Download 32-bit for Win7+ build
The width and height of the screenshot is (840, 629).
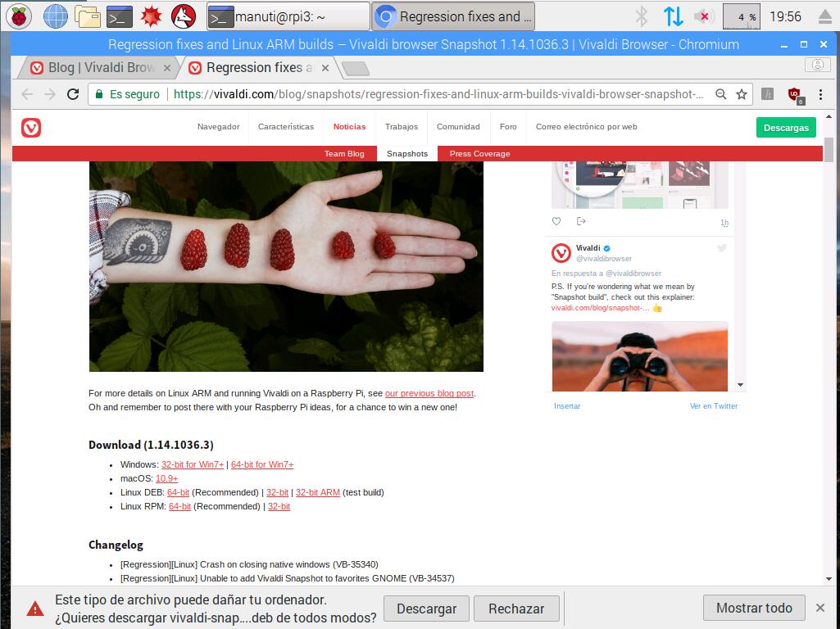(x=193, y=464)
